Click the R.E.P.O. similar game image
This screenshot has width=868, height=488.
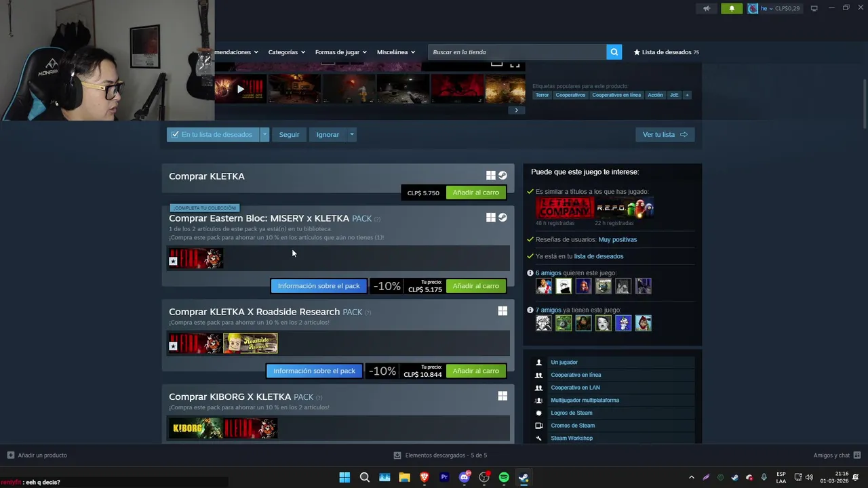[625, 208]
